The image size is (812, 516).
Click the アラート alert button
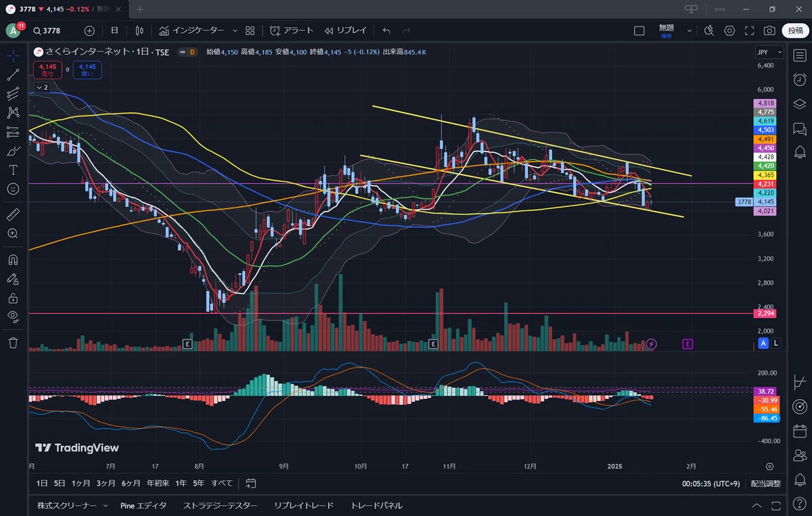click(x=292, y=30)
